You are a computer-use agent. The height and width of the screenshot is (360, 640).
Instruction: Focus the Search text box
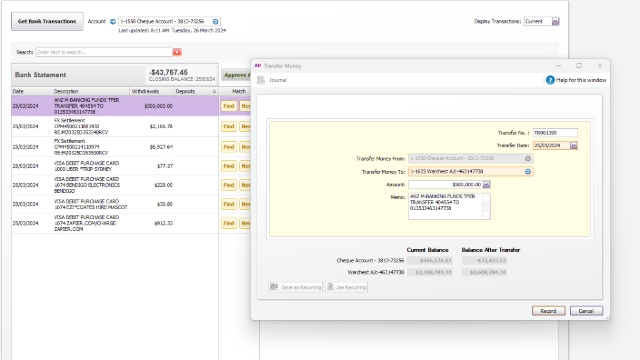pos(104,52)
